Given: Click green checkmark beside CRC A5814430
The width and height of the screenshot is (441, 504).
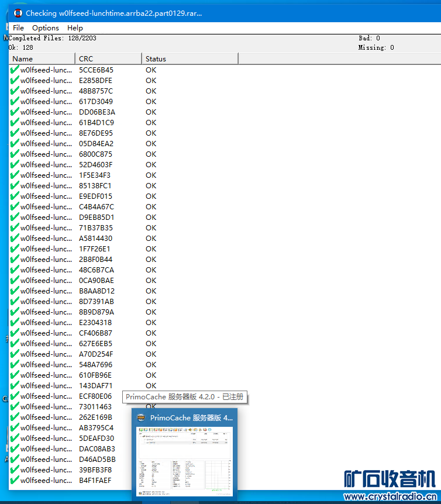Looking at the screenshot, I should 15,238.
